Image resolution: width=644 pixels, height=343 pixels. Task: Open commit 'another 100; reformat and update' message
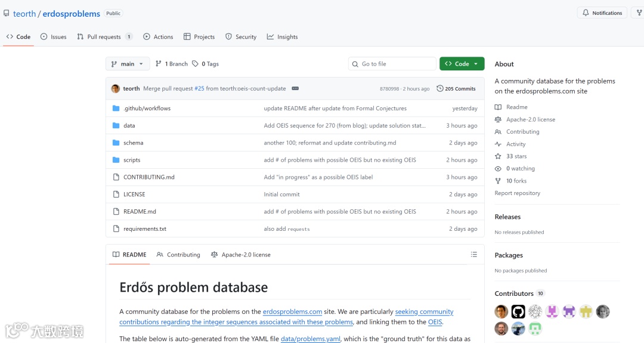pos(330,143)
